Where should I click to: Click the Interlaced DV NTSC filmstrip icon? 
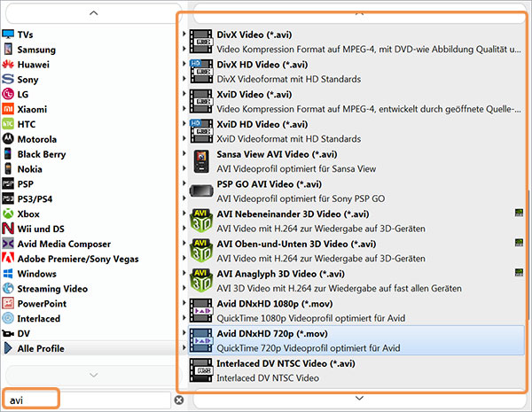pyautogui.click(x=201, y=370)
